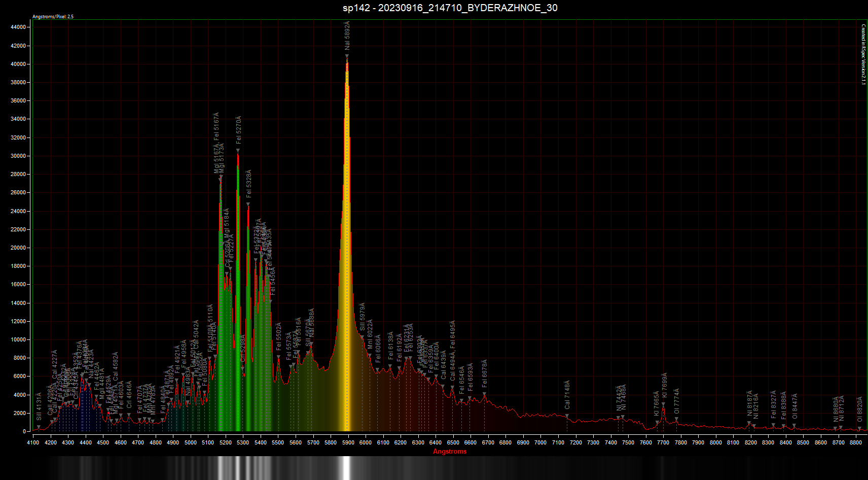Select the SiII 5979Å line label
868x480 pixels.
363,317
